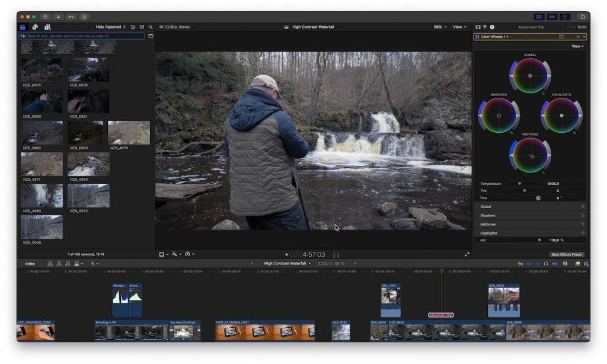Click the browser search text field

pos(82,36)
